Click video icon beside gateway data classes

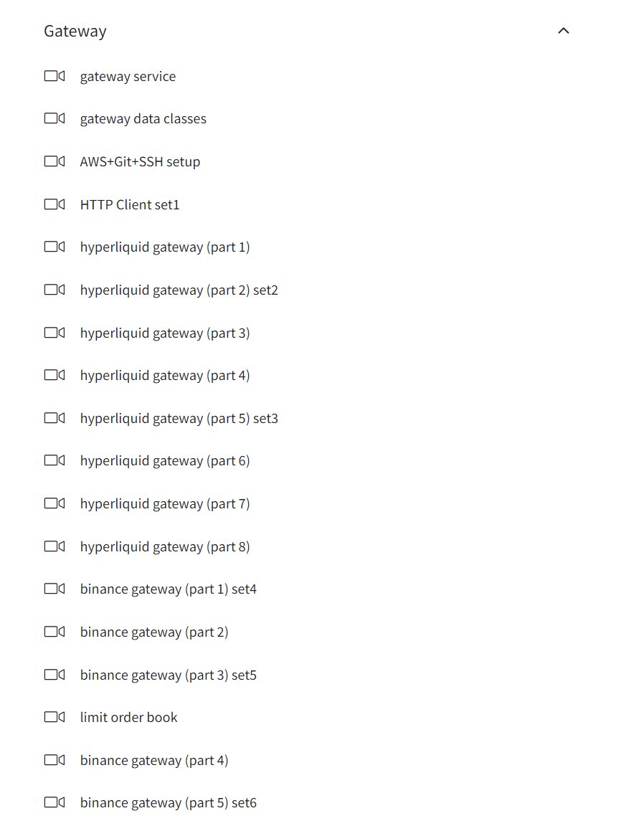coord(54,118)
